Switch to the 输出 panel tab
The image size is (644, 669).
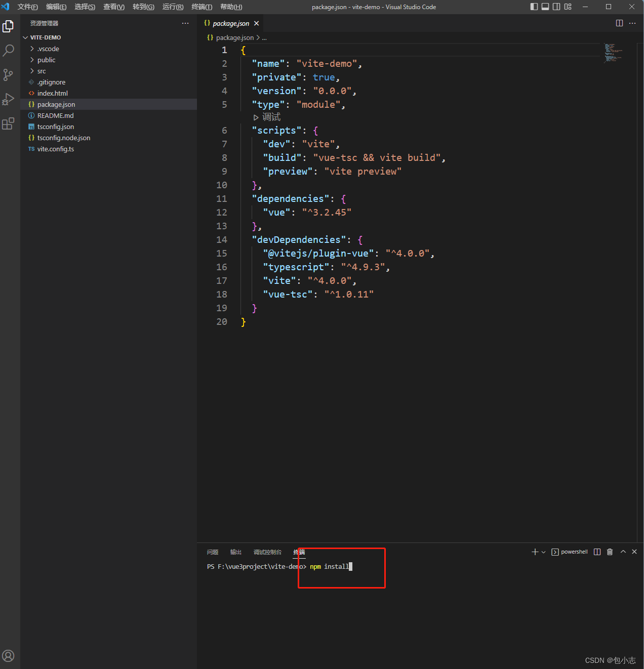click(236, 552)
